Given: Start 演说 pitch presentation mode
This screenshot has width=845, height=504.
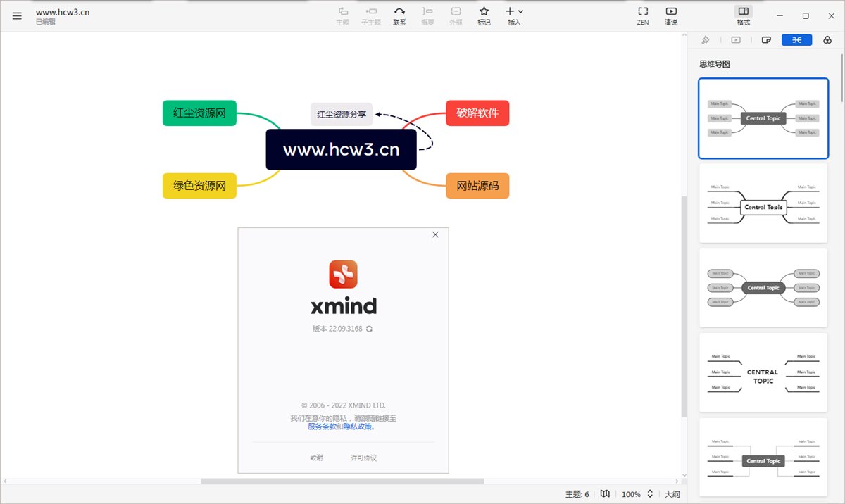Looking at the screenshot, I should (x=670, y=15).
